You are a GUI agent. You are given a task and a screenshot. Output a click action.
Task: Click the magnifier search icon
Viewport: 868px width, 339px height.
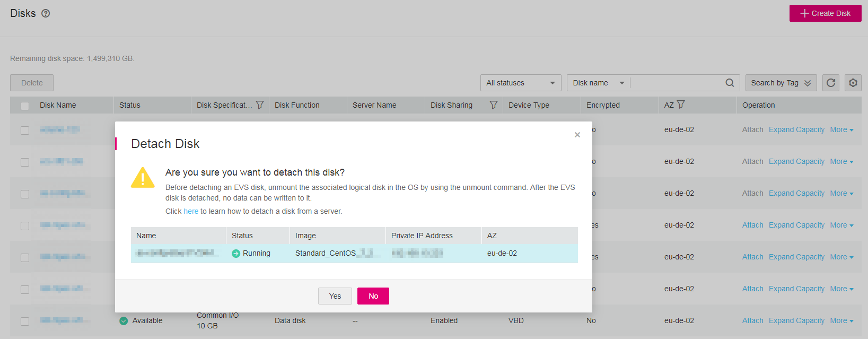[x=730, y=83]
